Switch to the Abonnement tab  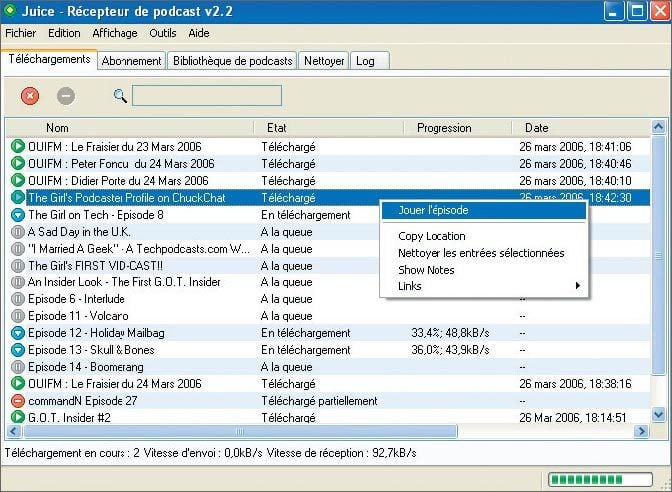pyautogui.click(x=131, y=61)
